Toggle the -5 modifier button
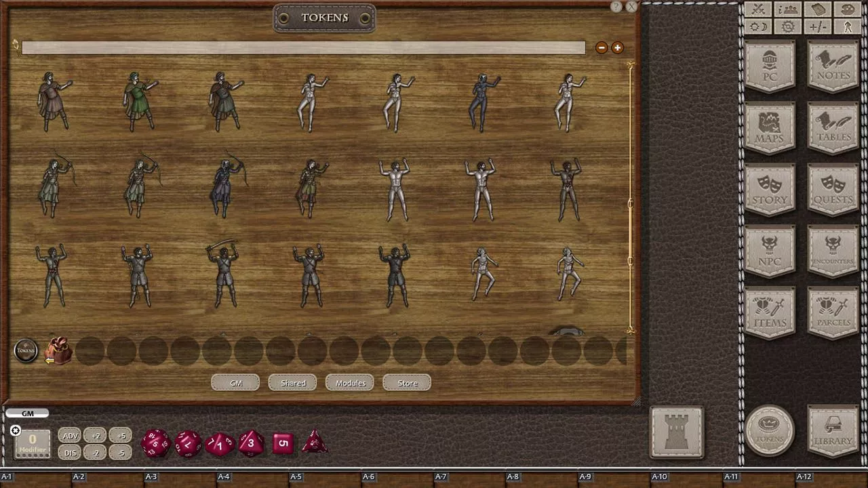The height and width of the screenshot is (488, 868). (x=121, y=453)
